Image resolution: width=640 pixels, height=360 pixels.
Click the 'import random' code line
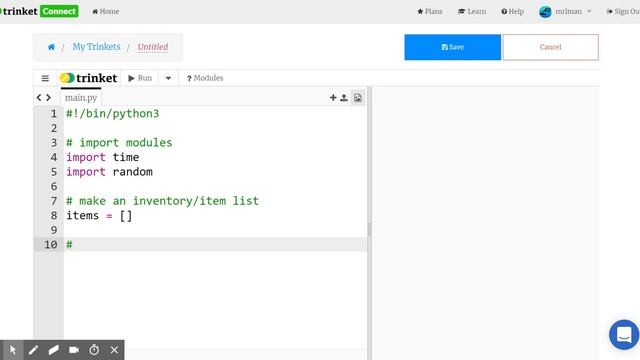[x=109, y=172]
